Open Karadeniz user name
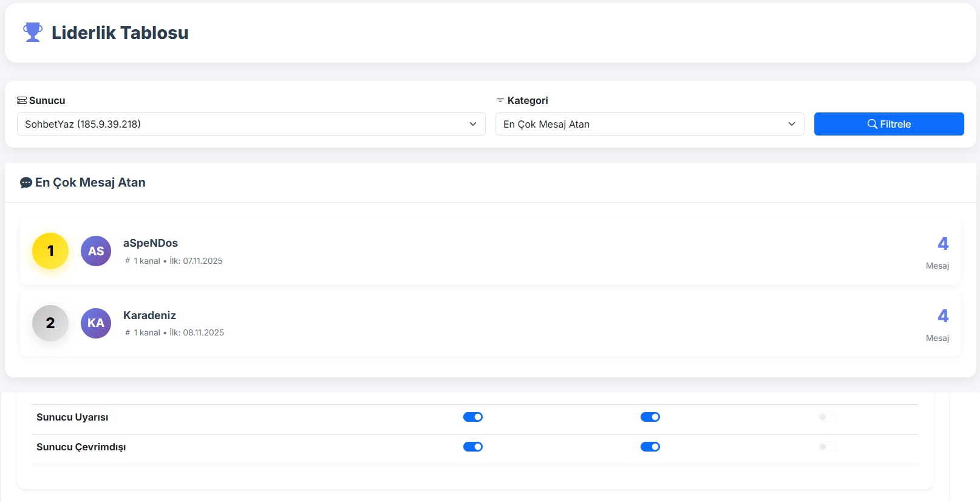The height and width of the screenshot is (502, 980). tap(149, 315)
